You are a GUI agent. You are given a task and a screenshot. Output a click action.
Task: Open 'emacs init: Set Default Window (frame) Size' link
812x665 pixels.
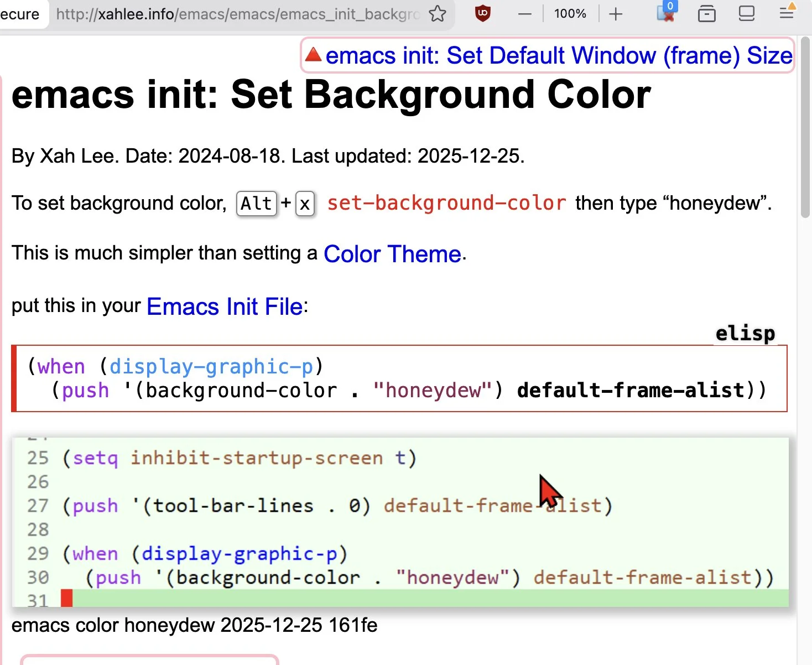(x=559, y=55)
